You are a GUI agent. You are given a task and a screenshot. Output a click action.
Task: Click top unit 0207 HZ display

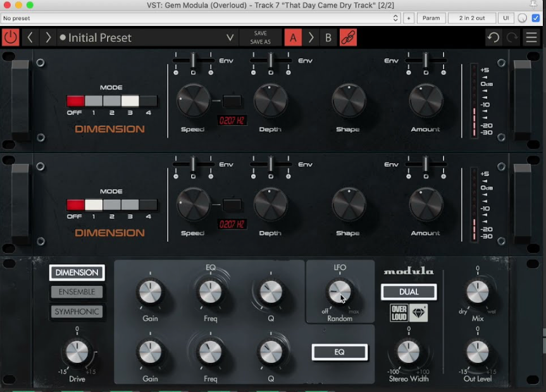point(232,121)
